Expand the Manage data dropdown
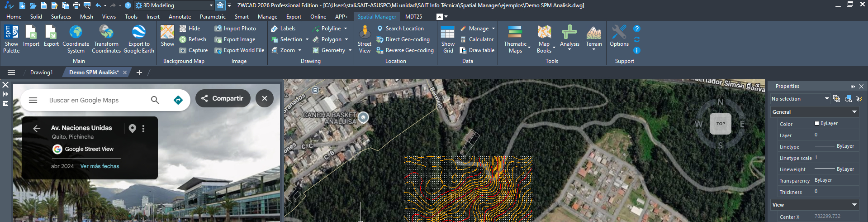 pos(493,29)
